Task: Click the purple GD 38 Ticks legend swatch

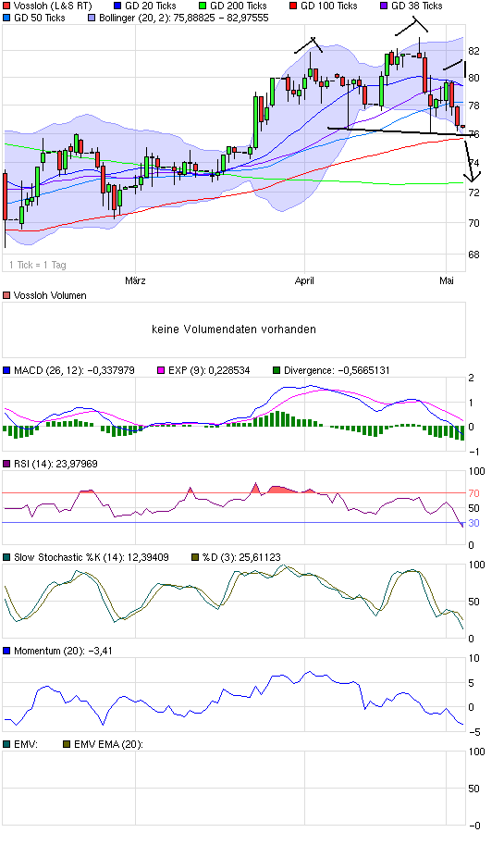Action: pos(384,6)
